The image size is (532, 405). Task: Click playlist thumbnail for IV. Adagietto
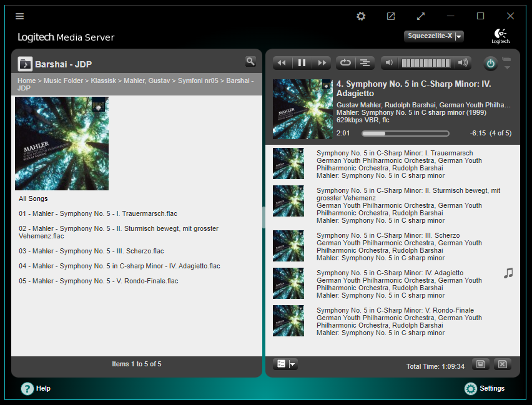(288, 283)
